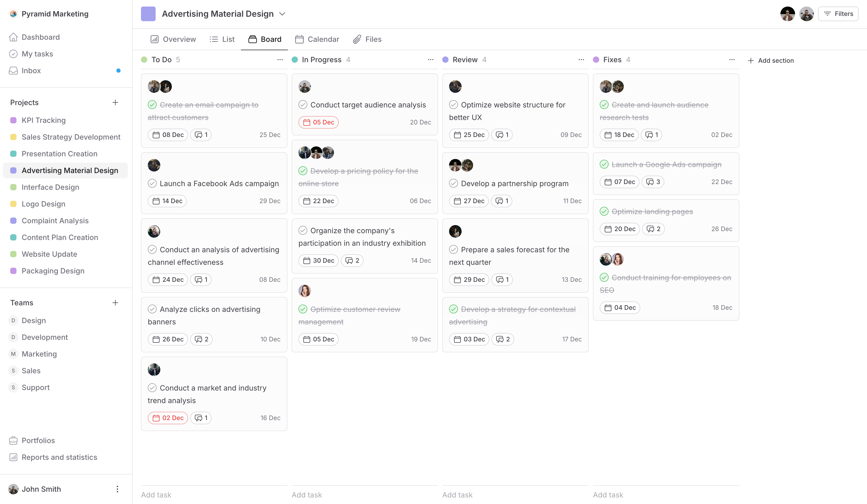Select My tasks in the sidebar

coord(37,54)
